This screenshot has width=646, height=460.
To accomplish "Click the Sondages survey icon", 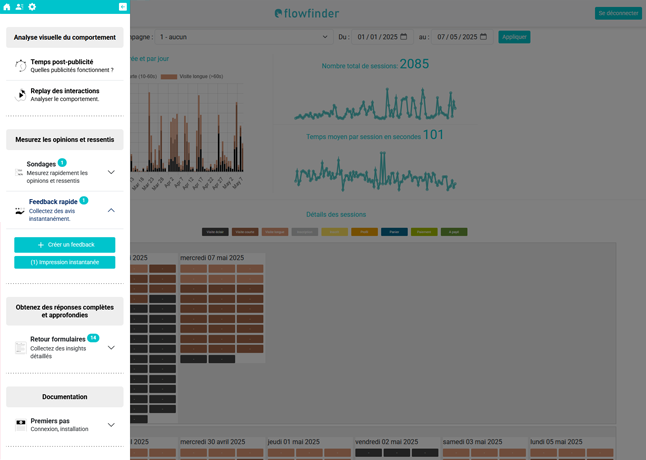I will pos(19,172).
